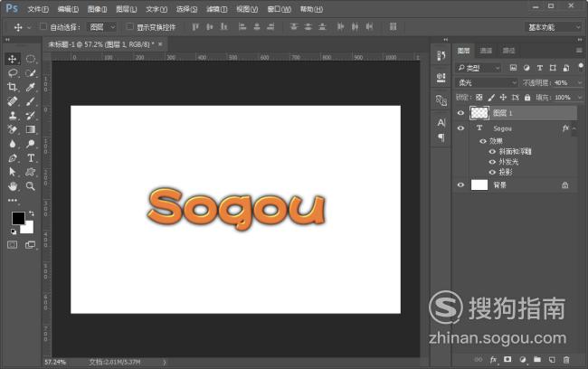Reset default foreground and background colors
Image resolution: width=588 pixels, height=369 pixels.
[x=14, y=232]
